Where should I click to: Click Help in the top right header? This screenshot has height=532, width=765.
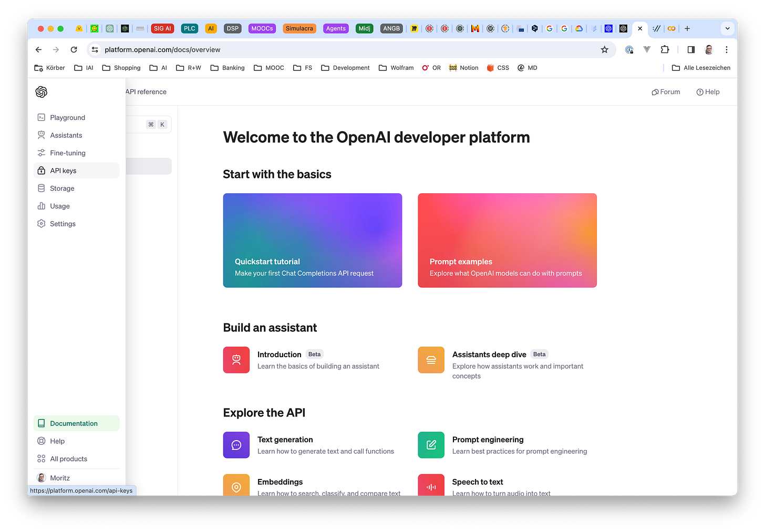click(708, 92)
